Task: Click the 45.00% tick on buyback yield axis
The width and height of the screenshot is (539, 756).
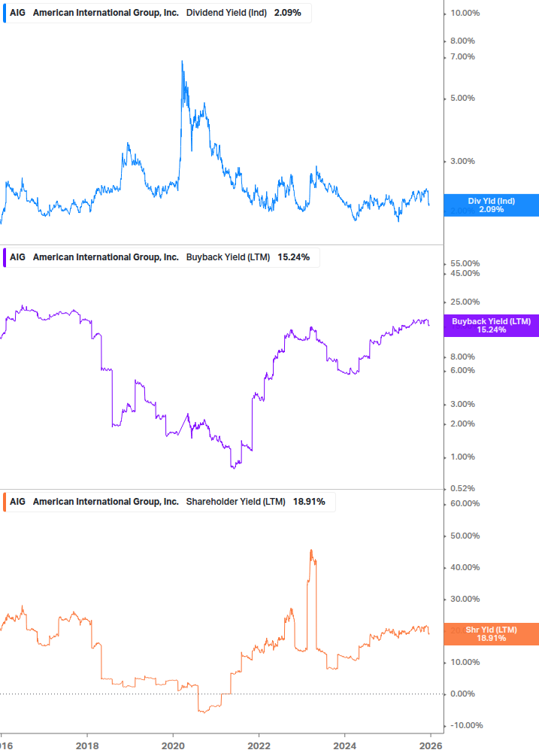Action: 465,273
